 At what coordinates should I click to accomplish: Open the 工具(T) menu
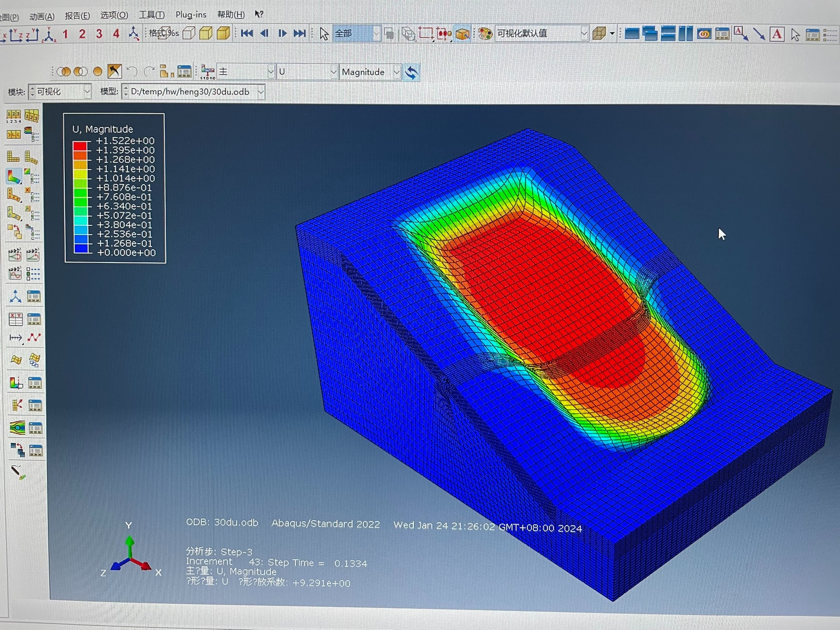click(x=151, y=15)
